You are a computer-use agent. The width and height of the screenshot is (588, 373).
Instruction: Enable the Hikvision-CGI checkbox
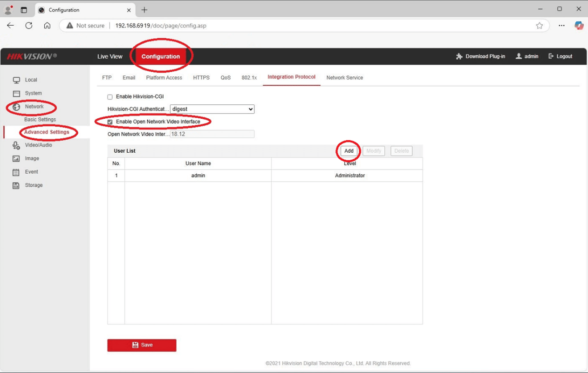pos(110,97)
